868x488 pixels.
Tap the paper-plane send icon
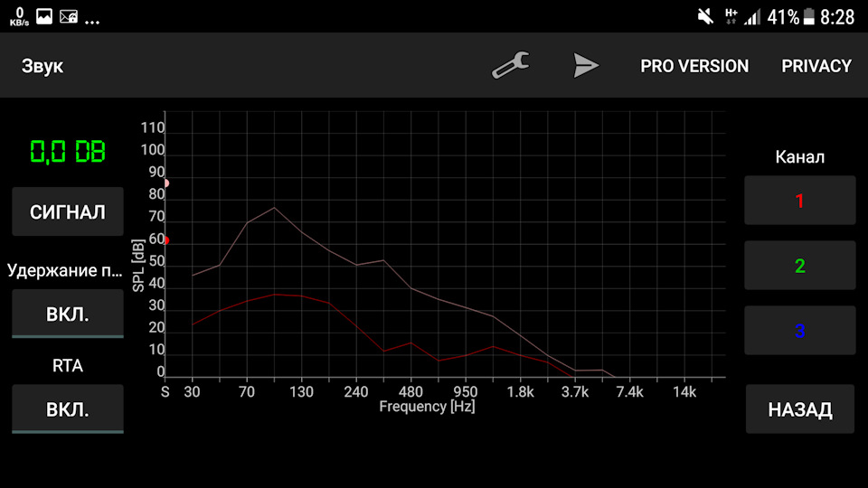(x=586, y=65)
